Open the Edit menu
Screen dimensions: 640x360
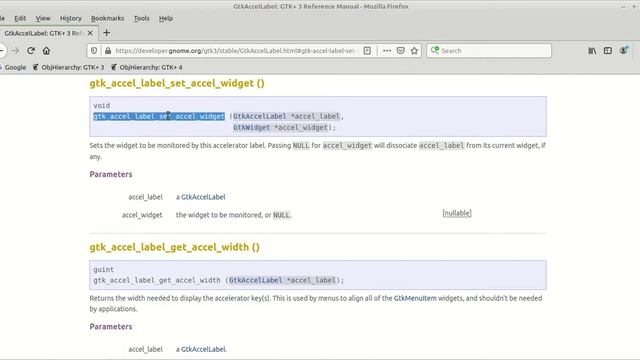pyautogui.click(x=20, y=18)
